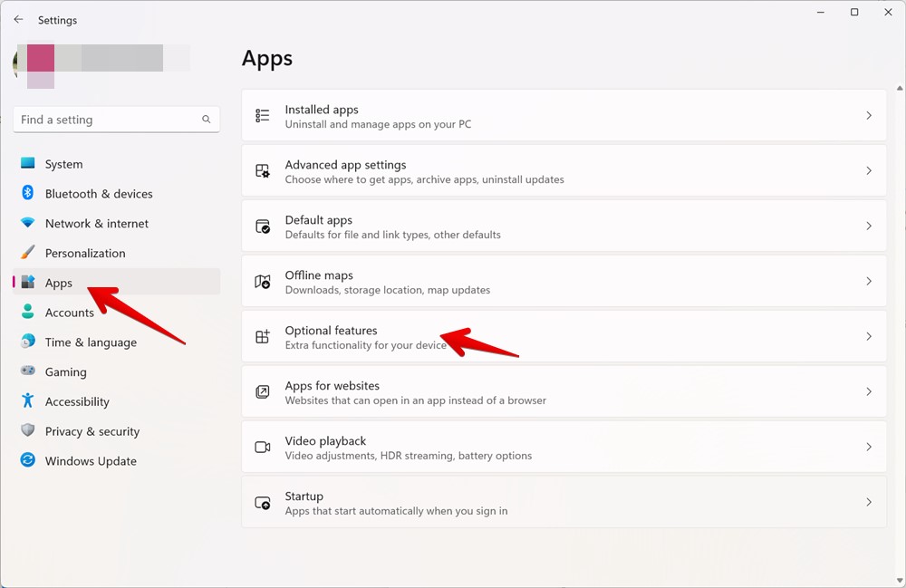This screenshot has width=906, height=588.
Task: Open the Startup row via its chevron
Action: click(868, 502)
